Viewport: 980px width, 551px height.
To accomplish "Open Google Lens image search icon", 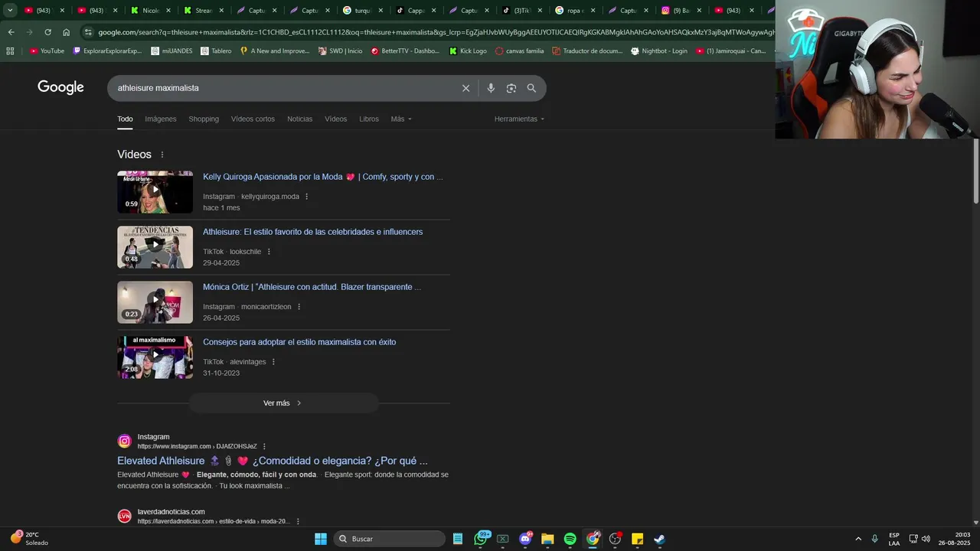I will click(511, 88).
